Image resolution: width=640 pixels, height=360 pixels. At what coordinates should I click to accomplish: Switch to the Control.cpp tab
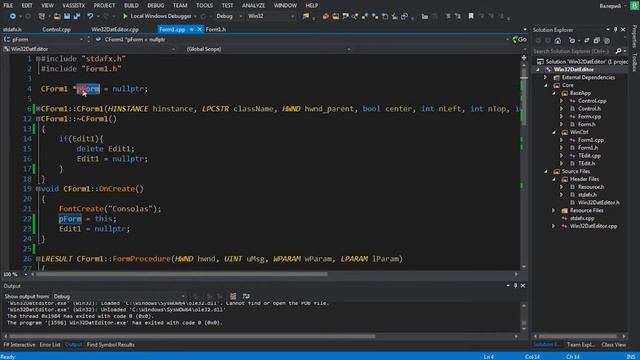[56, 29]
